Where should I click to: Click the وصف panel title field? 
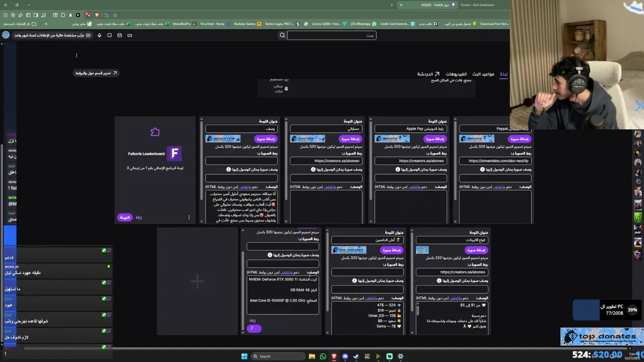click(242, 129)
